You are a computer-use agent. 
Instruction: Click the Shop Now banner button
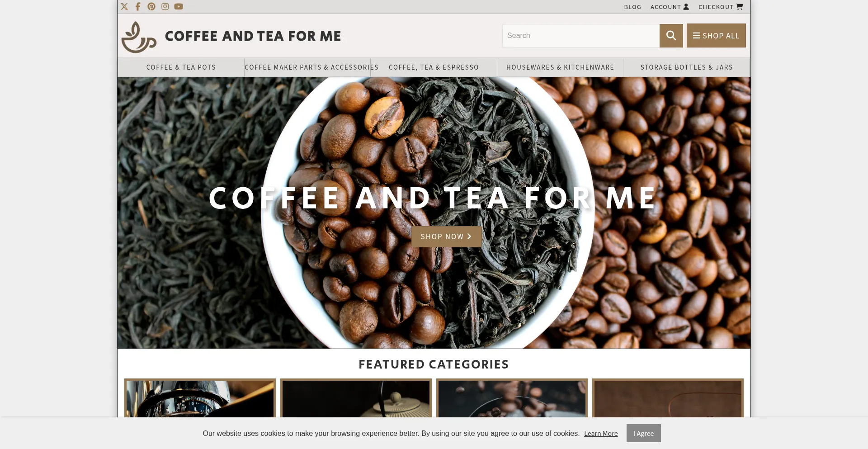click(x=446, y=236)
